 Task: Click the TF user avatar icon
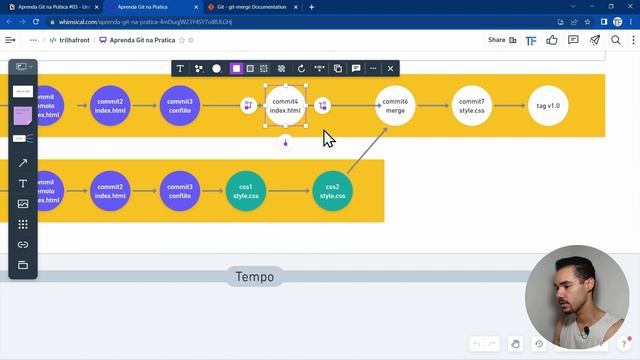tap(531, 40)
